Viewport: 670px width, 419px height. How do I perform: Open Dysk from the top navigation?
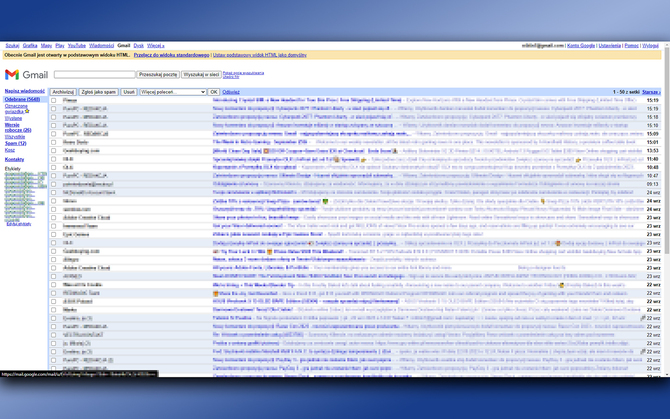pos(138,46)
